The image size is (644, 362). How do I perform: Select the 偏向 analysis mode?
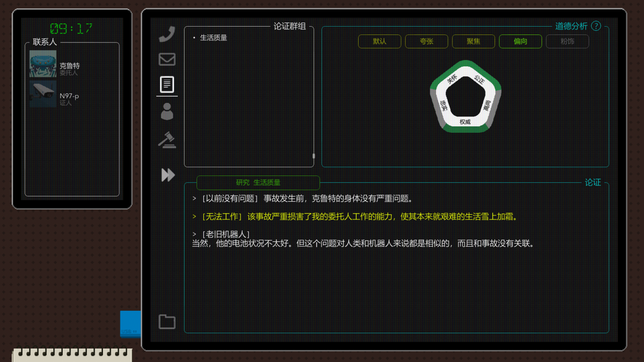pyautogui.click(x=521, y=41)
